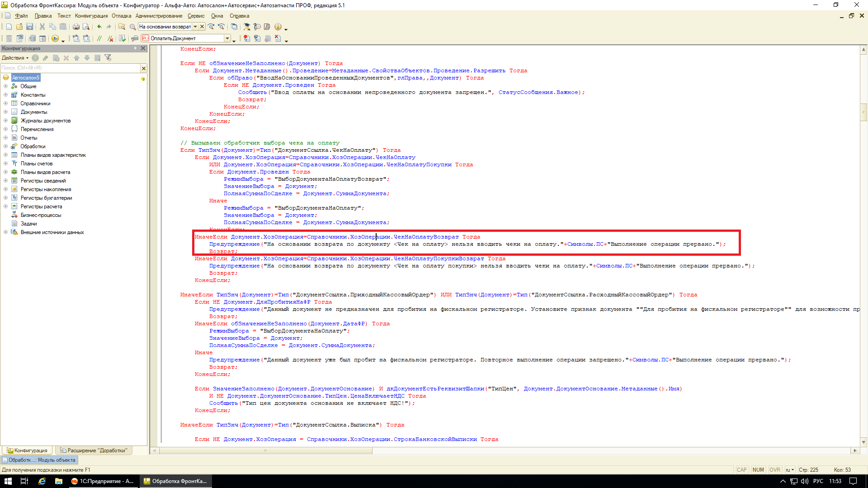Click the Find previous icon
This screenshot has width=868, height=488.
point(221,27)
